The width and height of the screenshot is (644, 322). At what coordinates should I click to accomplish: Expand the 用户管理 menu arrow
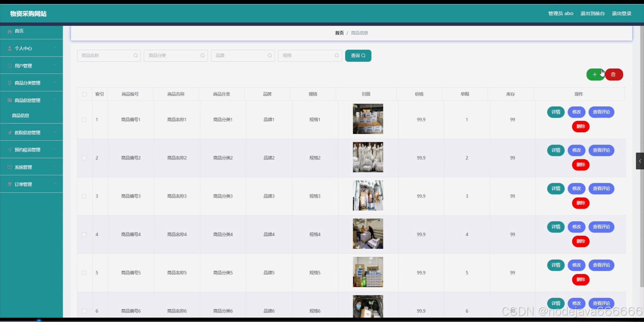click(x=55, y=65)
